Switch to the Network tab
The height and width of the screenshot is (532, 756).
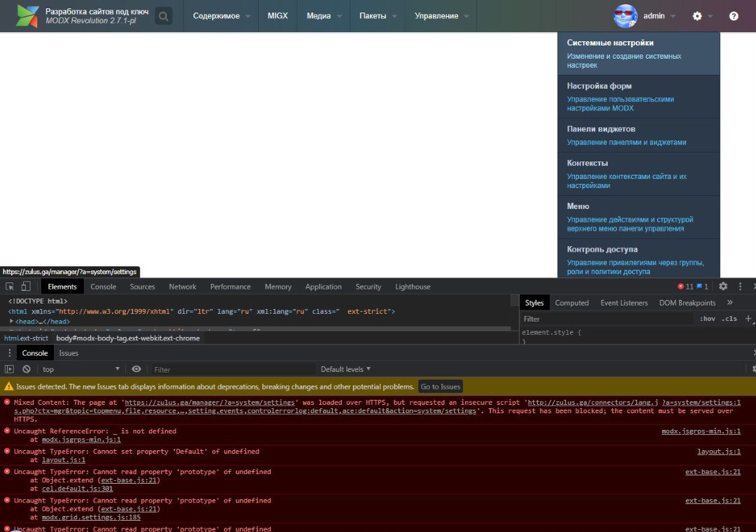point(183,286)
